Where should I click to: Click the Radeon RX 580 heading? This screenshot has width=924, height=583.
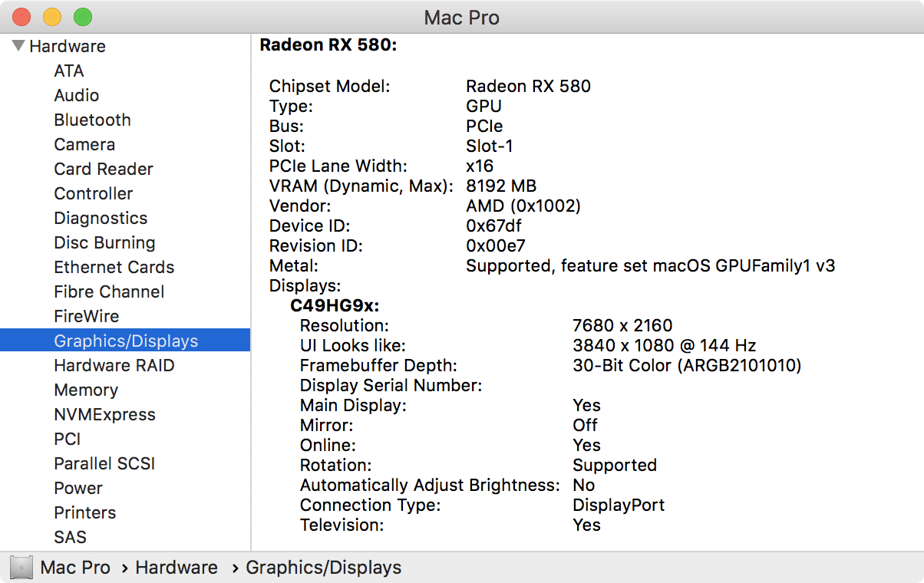pos(328,44)
